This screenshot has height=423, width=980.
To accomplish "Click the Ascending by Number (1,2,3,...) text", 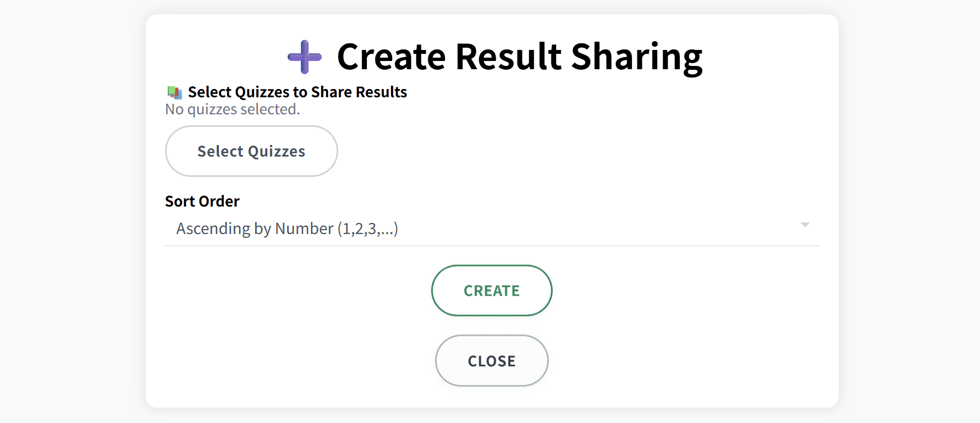I will (287, 228).
